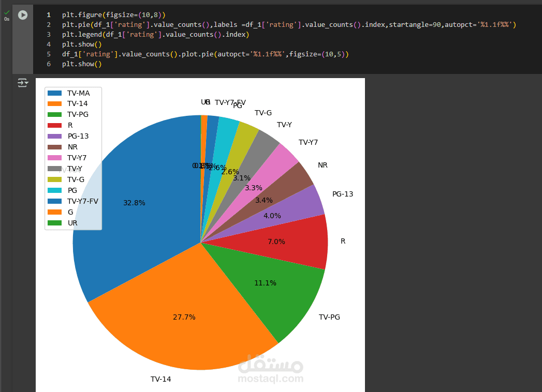Click the 3.4% slice label
Image resolution: width=542 pixels, height=392 pixels.
point(263,200)
